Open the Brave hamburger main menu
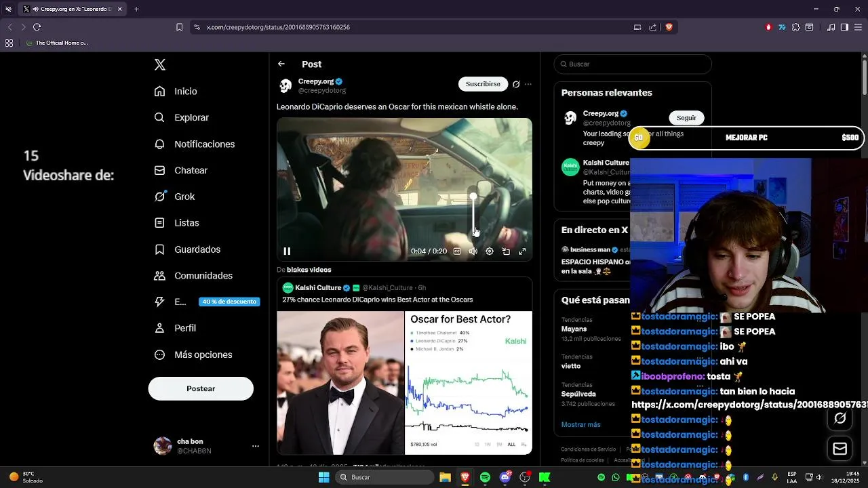Viewport: 868px width, 488px height. pos(858,27)
